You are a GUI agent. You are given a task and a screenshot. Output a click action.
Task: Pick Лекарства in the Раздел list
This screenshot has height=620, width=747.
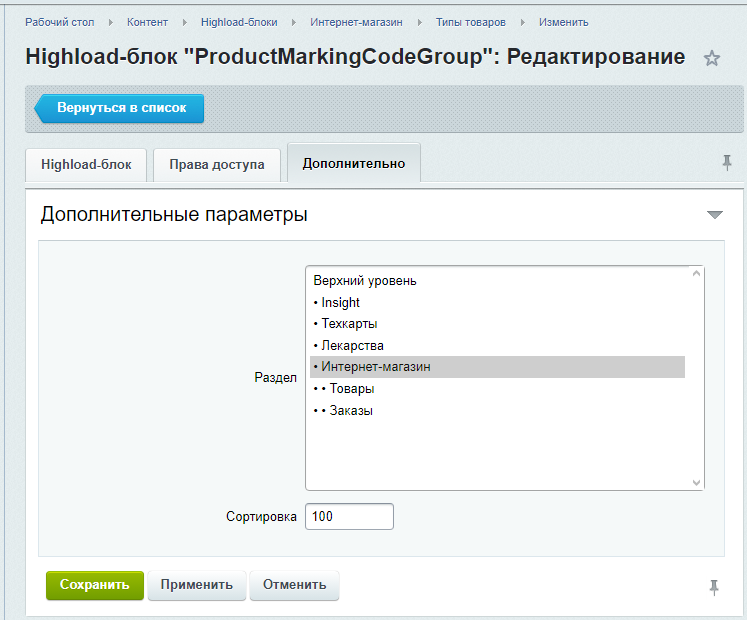(497, 346)
